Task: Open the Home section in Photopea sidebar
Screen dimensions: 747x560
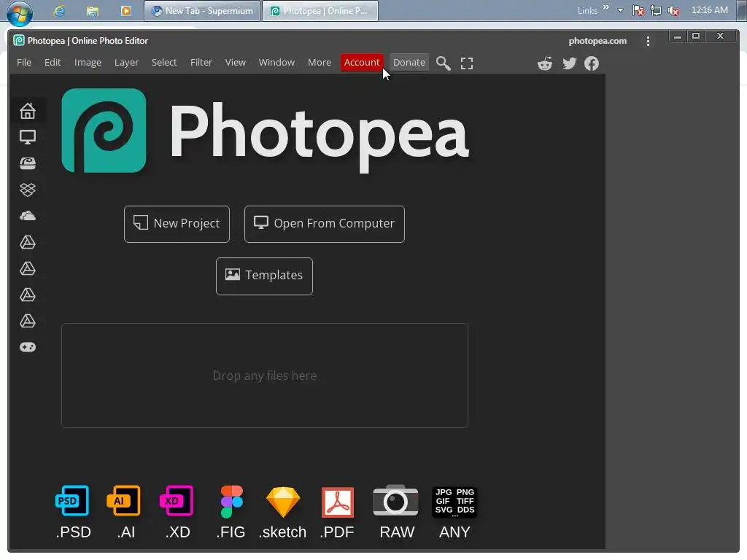Action: tap(28, 111)
